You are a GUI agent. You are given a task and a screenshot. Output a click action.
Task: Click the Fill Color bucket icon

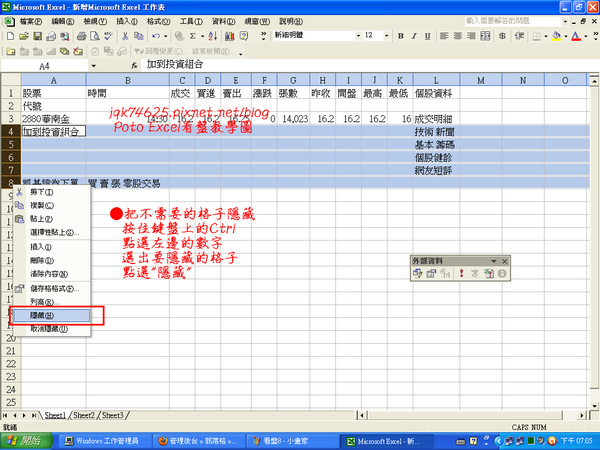[x=557, y=36]
